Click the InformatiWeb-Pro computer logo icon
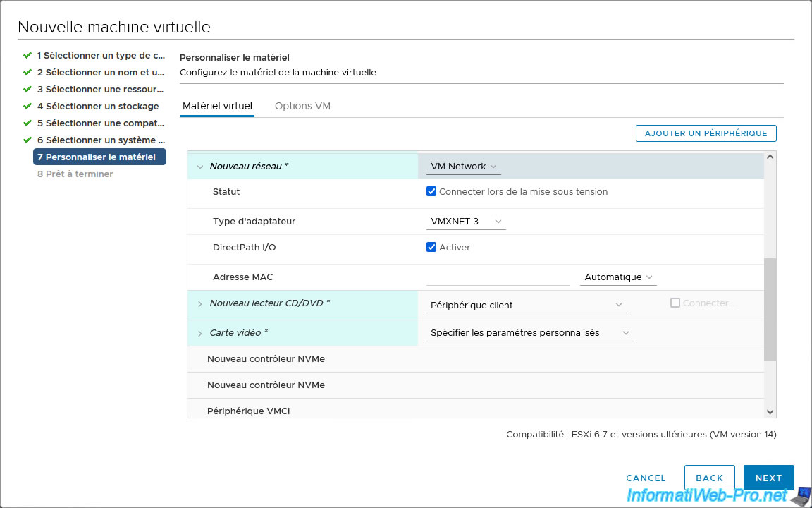The width and height of the screenshot is (812, 508). pyautogui.click(x=800, y=495)
